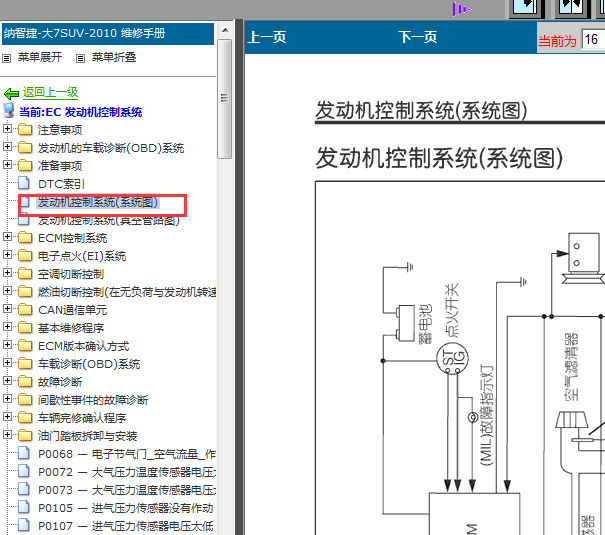Open DTC索引 tree item
605x535 pixels.
61,184
